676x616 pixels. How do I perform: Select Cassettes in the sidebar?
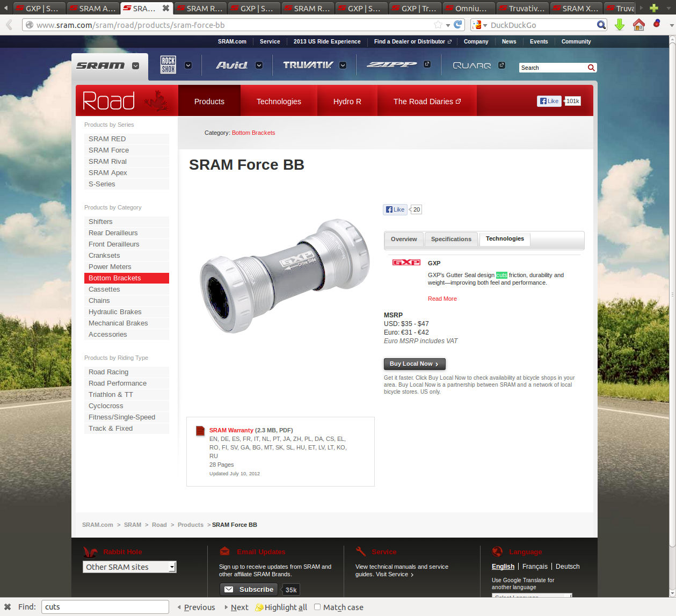click(x=127, y=289)
